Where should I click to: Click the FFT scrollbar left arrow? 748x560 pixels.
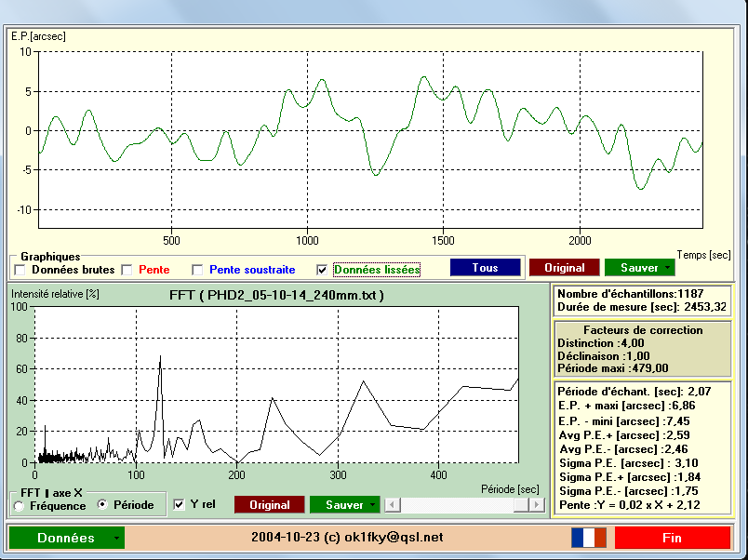pos(392,505)
